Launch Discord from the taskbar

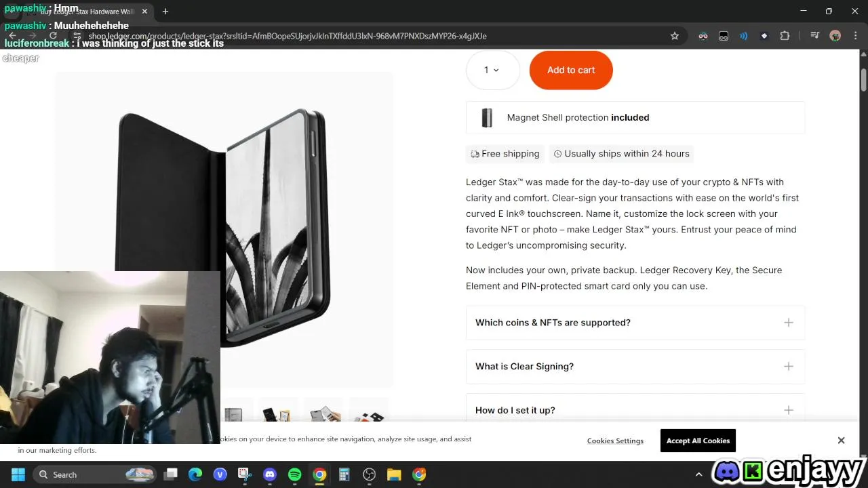point(270,474)
